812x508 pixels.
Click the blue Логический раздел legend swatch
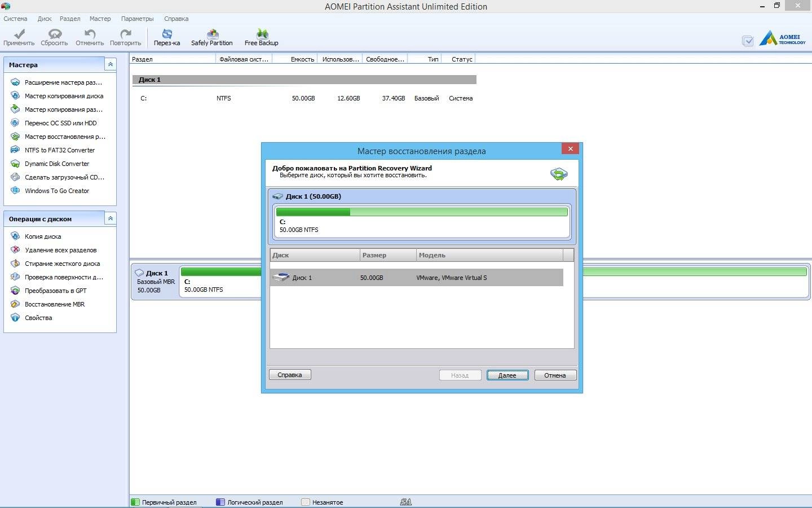tap(220, 502)
